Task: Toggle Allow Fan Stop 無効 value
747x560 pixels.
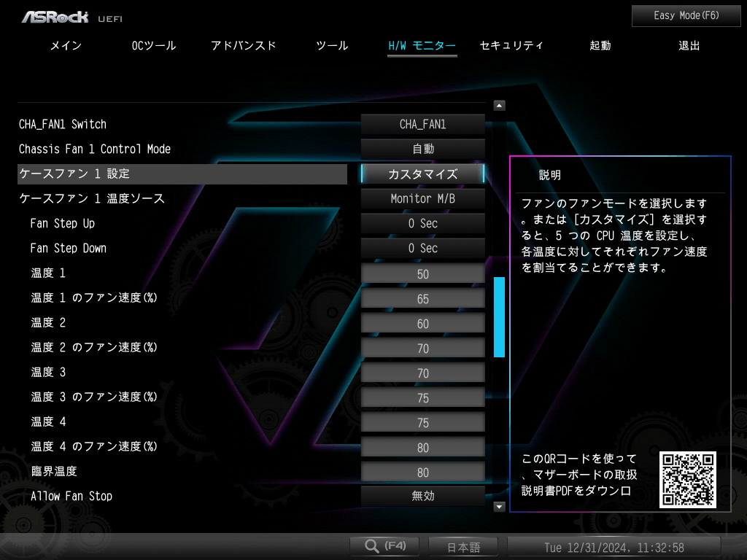Action: [422, 496]
